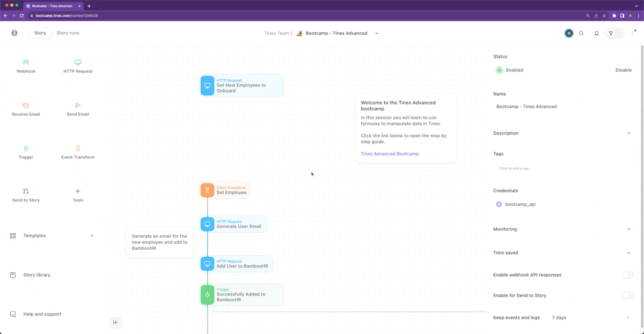This screenshot has width=644, height=334.
Task: Click the Set Employee event transform node
Action: pyautogui.click(x=225, y=190)
